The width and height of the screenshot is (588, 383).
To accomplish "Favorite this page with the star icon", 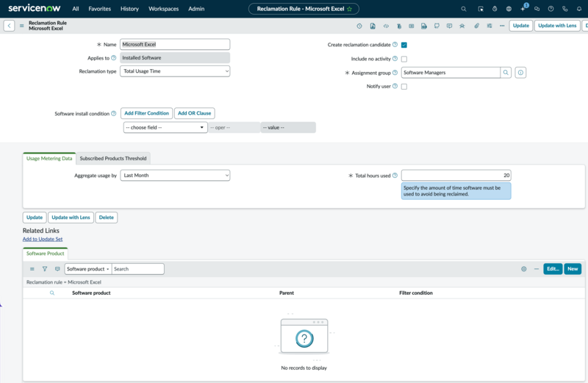I will coord(350,9).
